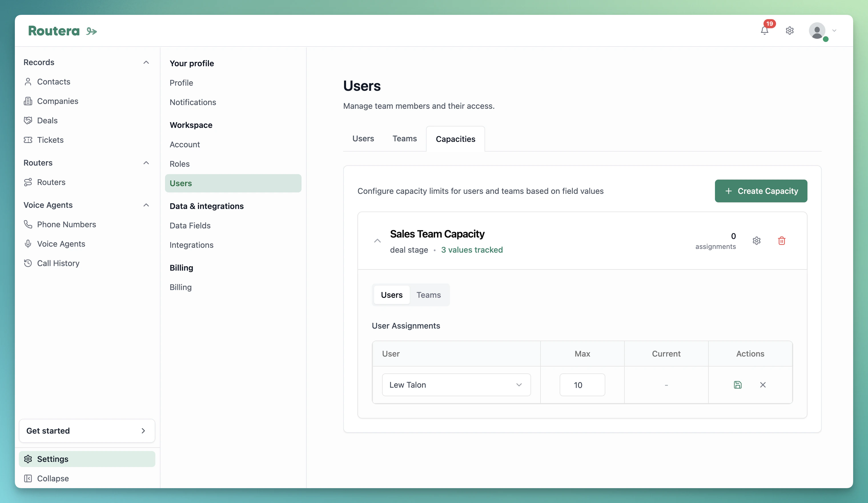Collapse the Records section
The image size is (868, 503).
pyautogui.click(x=146, y=62)
